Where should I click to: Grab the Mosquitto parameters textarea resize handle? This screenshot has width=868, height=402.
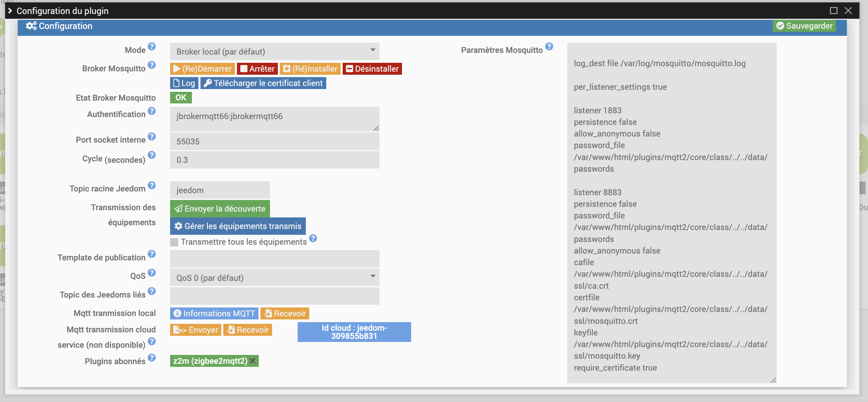point(773,380)
